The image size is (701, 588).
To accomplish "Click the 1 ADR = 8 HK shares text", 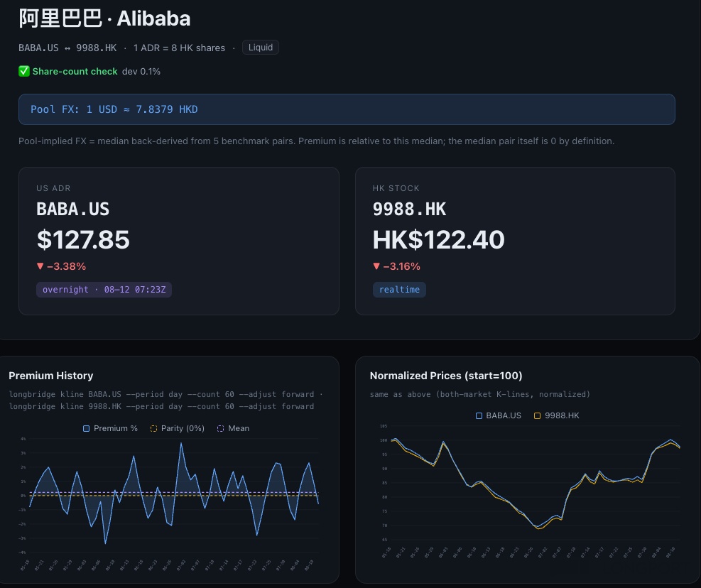I will click(179, 48).
